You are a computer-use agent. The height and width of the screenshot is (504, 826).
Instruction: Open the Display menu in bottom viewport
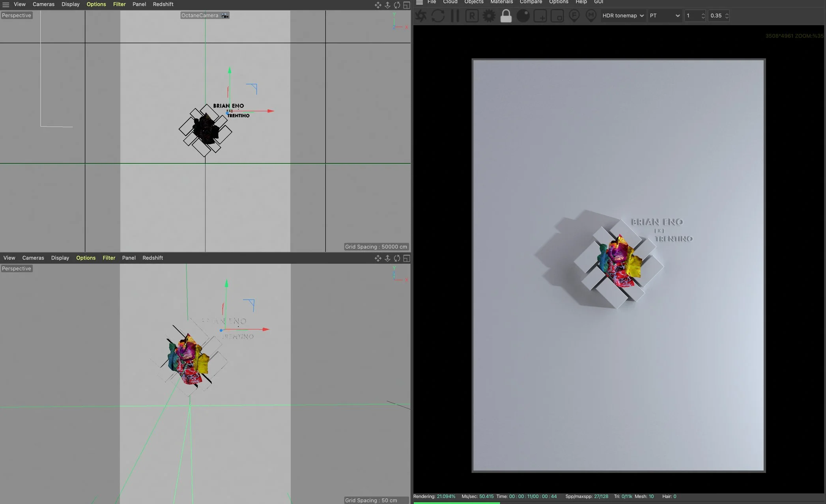click(x=60, y=258)
